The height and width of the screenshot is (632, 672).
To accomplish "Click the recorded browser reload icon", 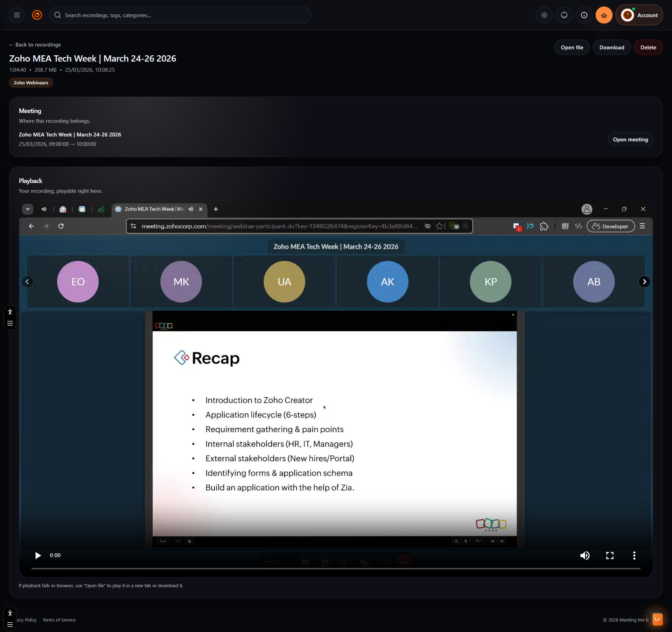I will click(61, 226).
